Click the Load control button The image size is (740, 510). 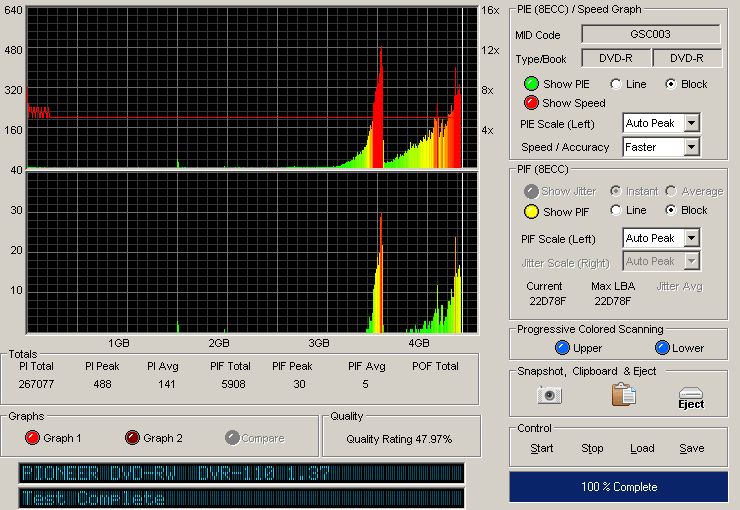(x=642, y=448)
